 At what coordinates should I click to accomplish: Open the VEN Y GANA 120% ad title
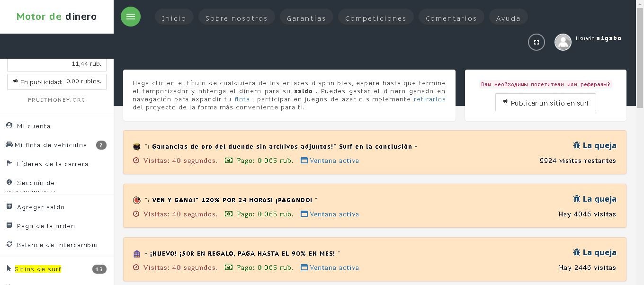(x=231, y=200)
